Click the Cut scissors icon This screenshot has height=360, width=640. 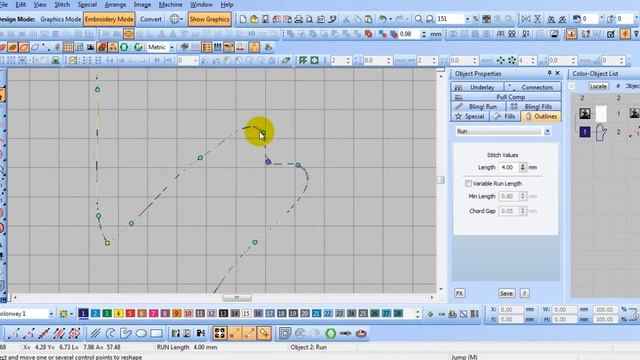[x=346, y=19]
